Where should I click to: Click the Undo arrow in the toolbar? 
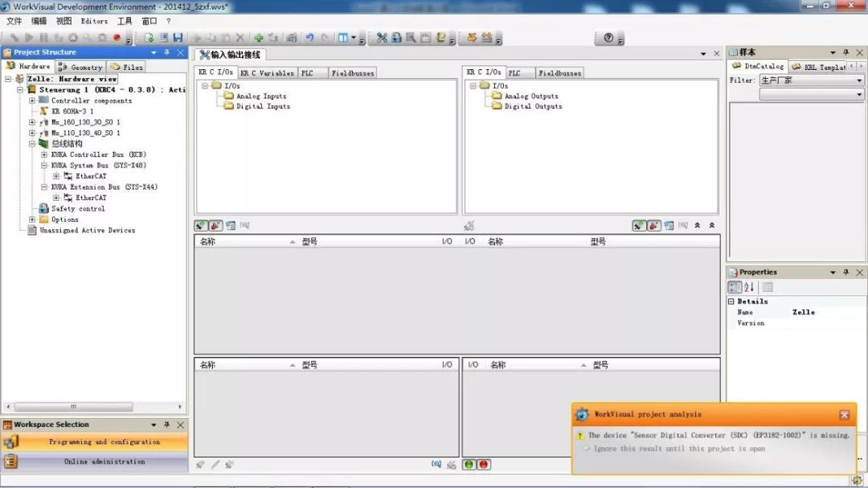309,38
